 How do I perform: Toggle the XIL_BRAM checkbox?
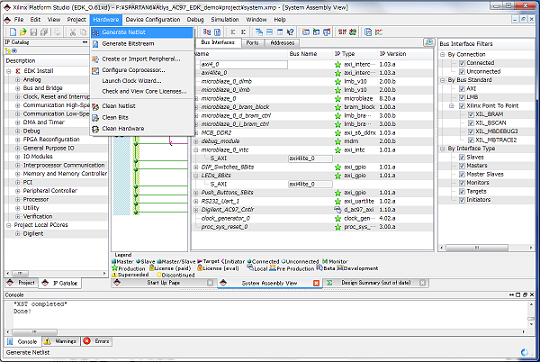[x=471, y=114]
